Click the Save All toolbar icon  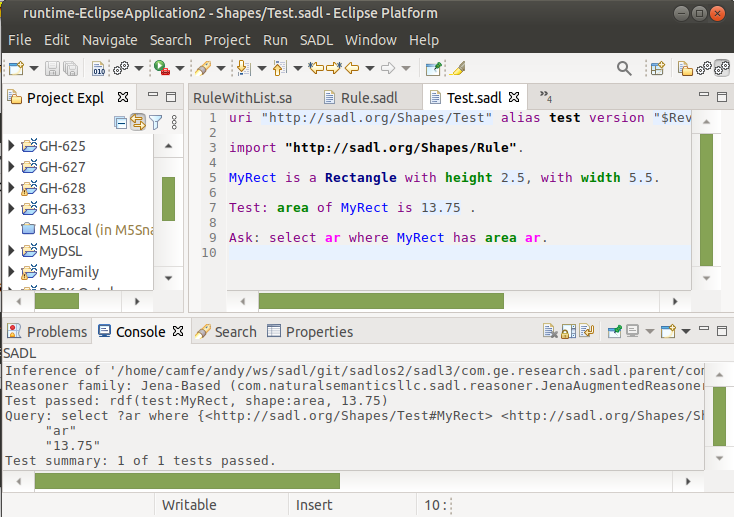(x=70, y=68)
